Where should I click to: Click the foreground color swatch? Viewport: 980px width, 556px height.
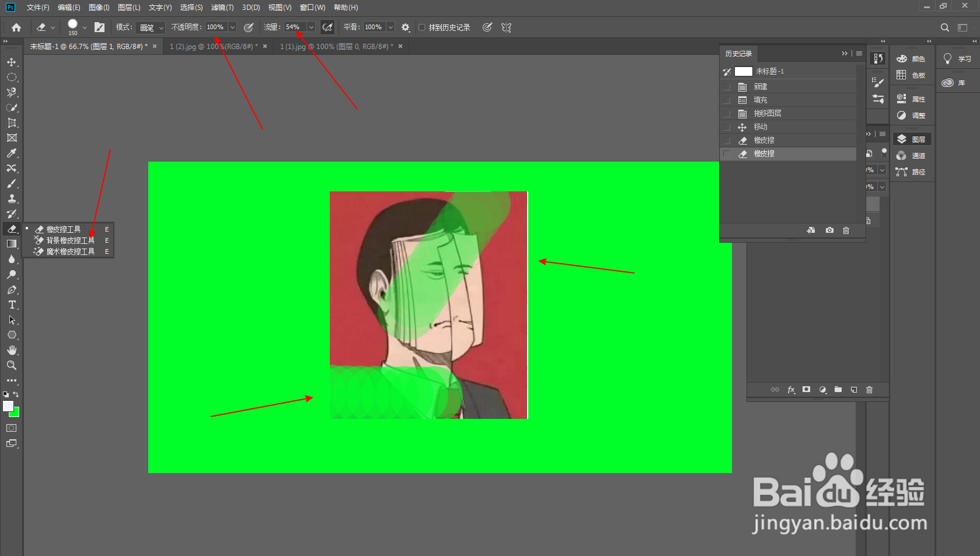click(8, 406)
